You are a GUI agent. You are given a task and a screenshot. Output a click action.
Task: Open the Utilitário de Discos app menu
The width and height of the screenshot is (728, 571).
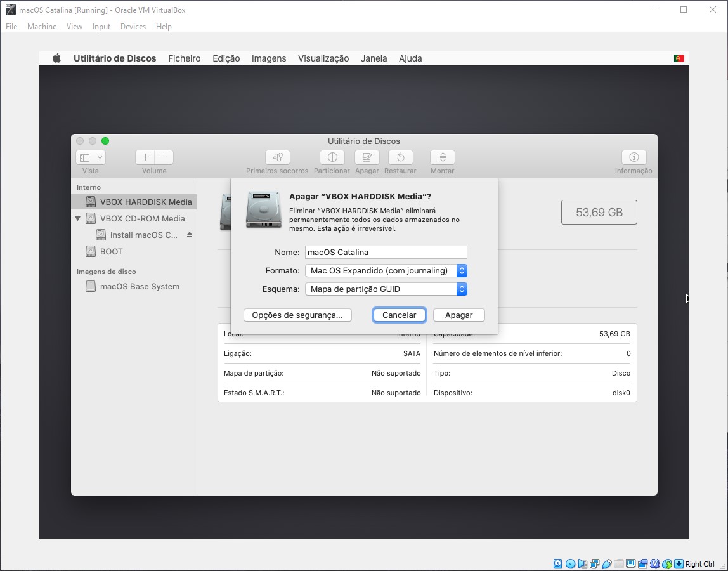(115, 58)
